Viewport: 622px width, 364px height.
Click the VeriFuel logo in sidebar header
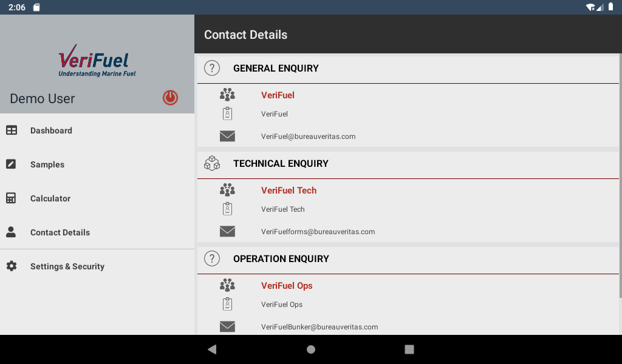pos(97,60)
